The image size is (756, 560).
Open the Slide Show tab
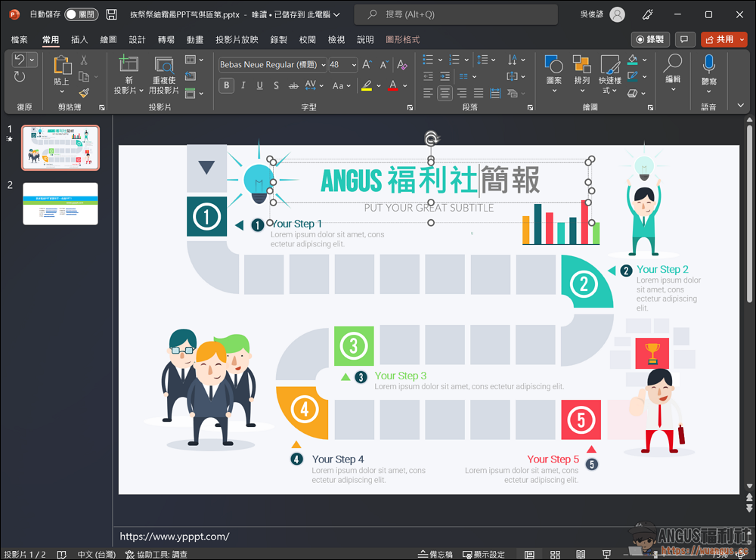point(237,39)
